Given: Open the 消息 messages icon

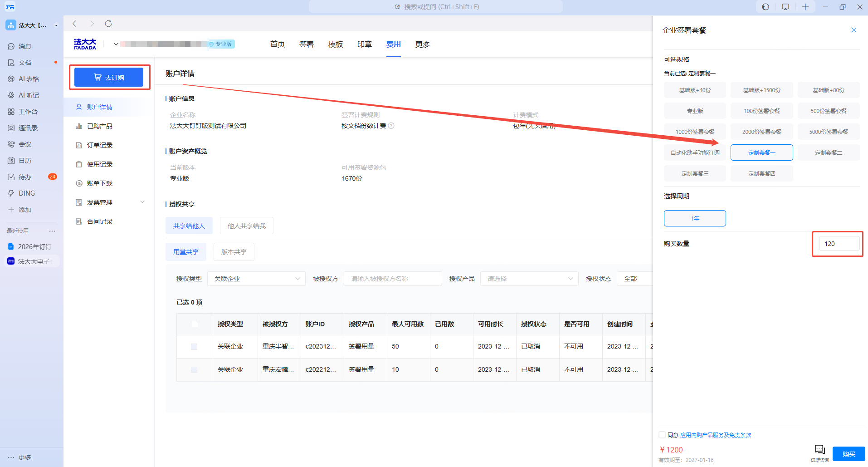Looking at the screenshot, I should coord(11,46).
